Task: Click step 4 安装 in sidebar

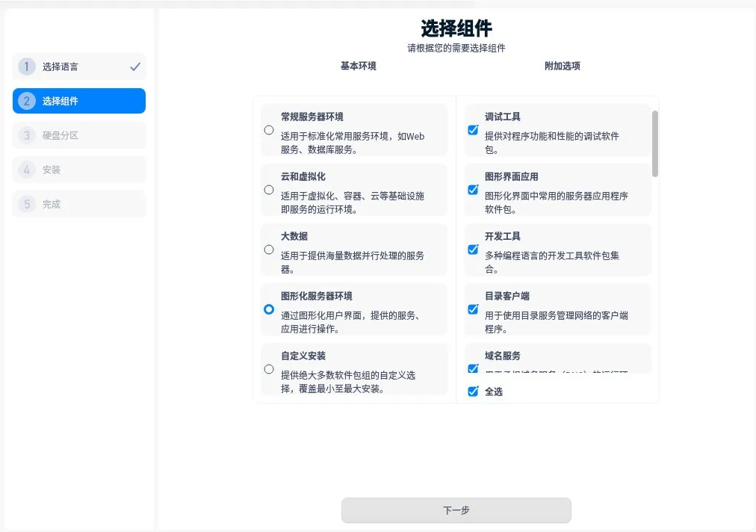Action: 79,170
